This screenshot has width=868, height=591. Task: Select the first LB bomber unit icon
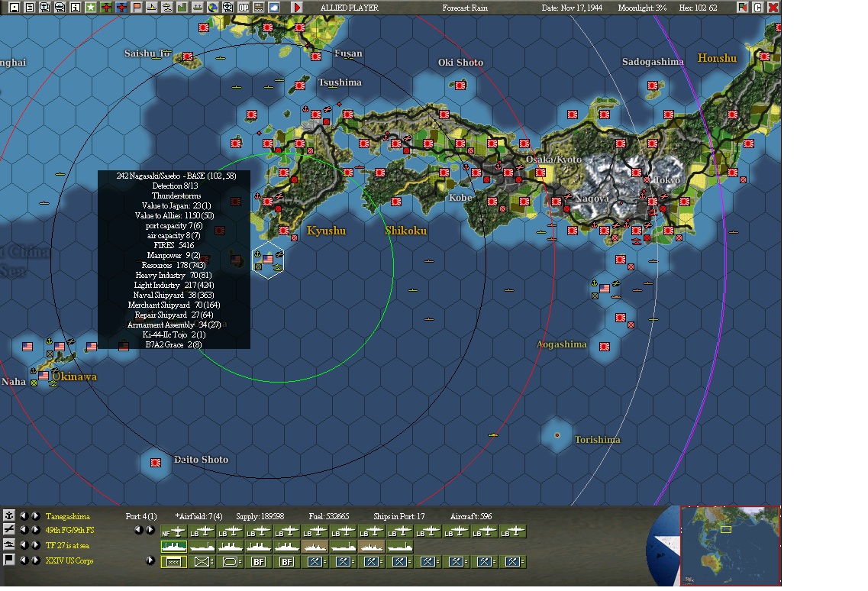pos(202,531)
